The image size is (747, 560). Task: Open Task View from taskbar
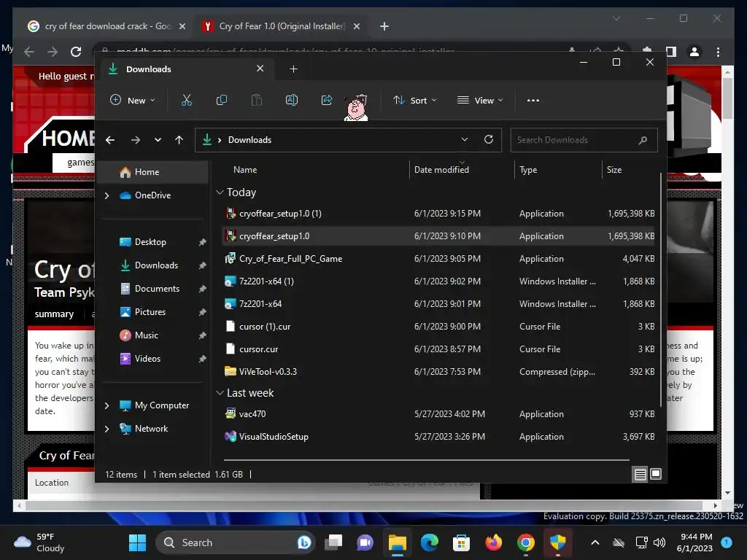click(333, 542)
